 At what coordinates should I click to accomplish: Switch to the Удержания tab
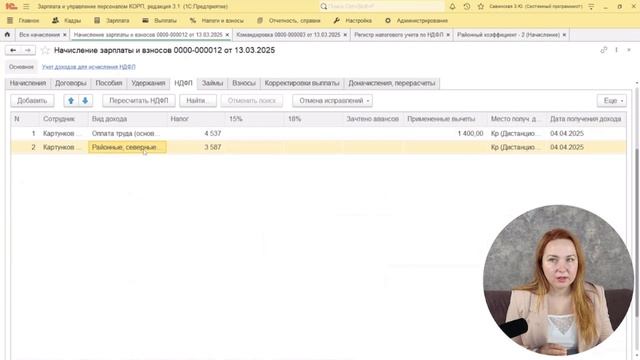point(148,83)
